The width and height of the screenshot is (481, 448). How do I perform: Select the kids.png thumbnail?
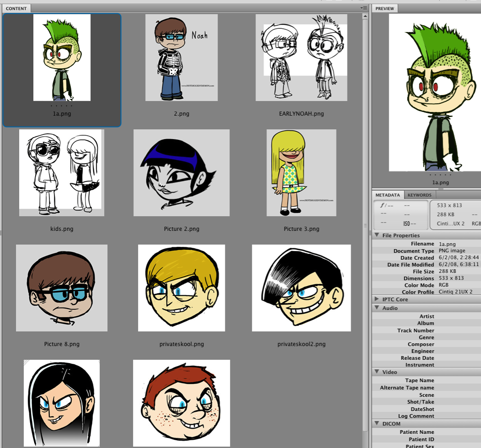pyautogui.click(x=62, y=173)
